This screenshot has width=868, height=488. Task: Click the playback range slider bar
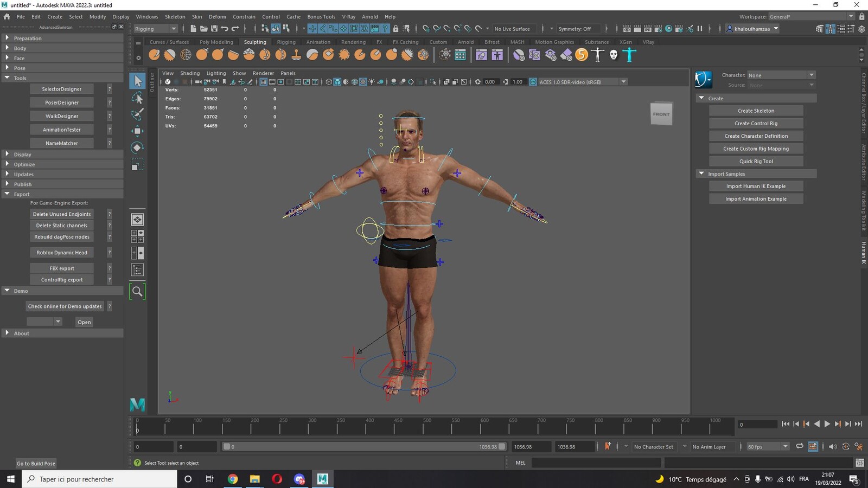365,447
